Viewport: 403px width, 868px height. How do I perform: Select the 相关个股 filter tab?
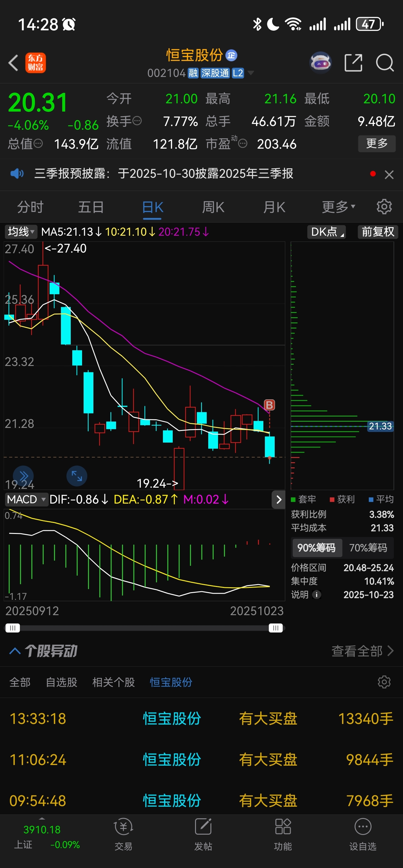tap(114, 682)
